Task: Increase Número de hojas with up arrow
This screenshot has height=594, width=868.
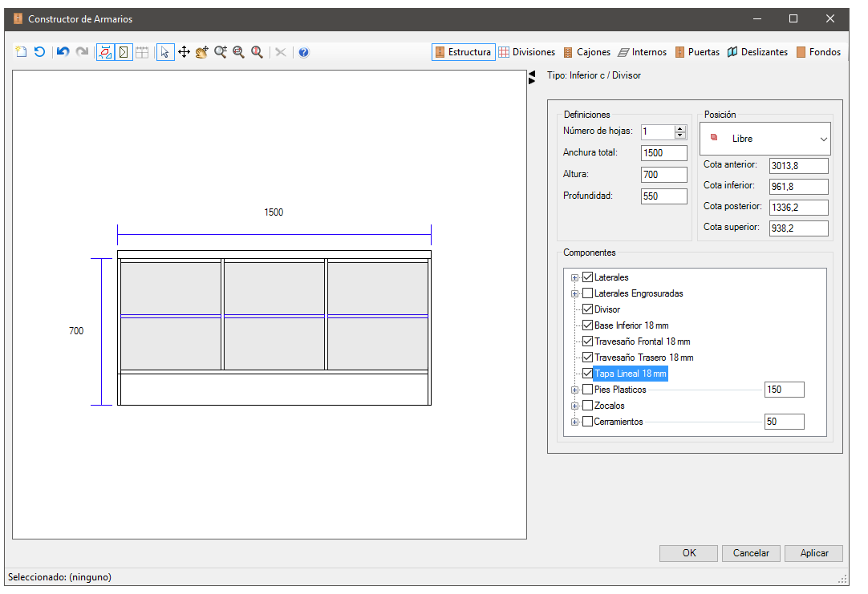Action: pos(680,128)
